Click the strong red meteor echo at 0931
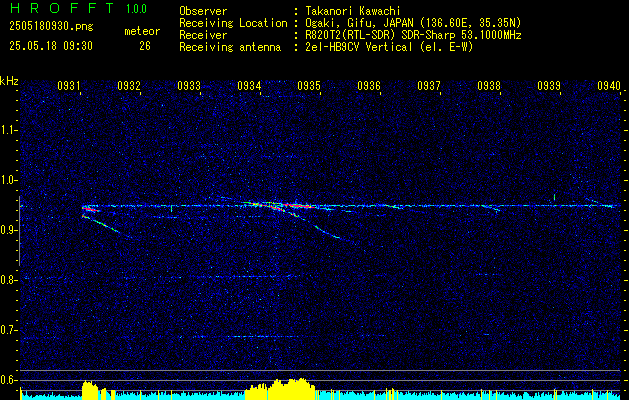 pyautogui.click(x=91, y=209)
